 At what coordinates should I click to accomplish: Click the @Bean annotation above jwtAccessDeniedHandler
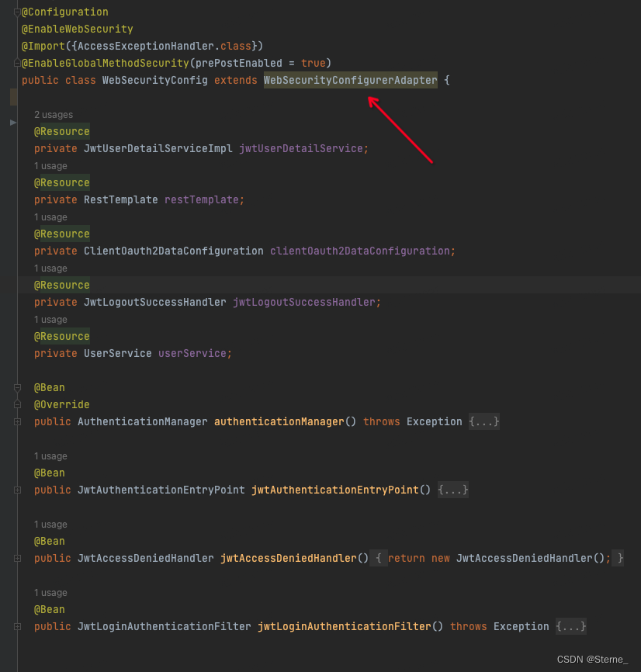pos(49,541)
